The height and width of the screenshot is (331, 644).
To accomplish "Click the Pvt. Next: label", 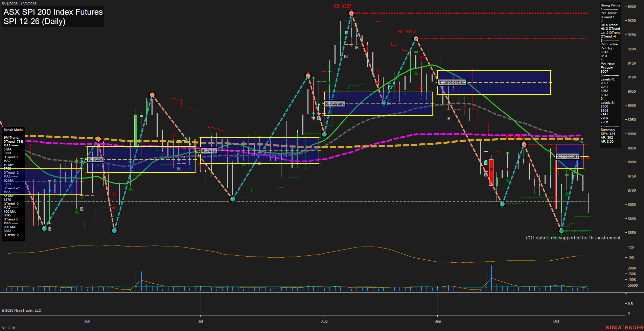I will pyautogui.click(x=608, y=64).
